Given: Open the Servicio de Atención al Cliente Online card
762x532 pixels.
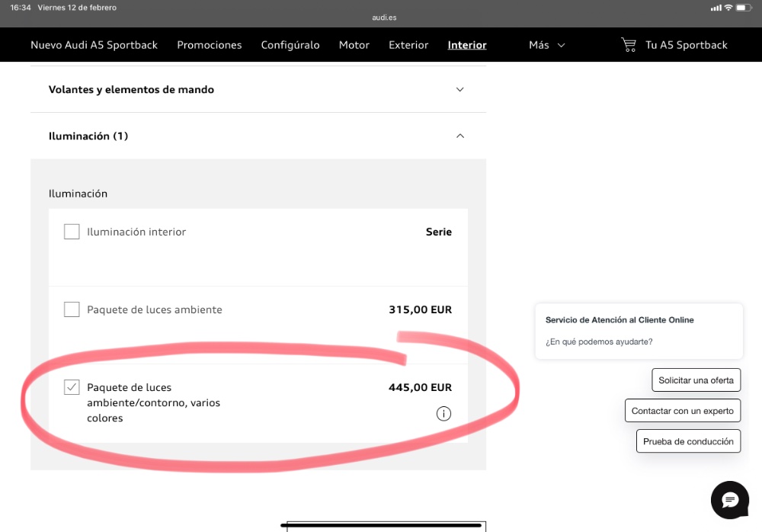Looking at the screenshot, I should (639, 331).
